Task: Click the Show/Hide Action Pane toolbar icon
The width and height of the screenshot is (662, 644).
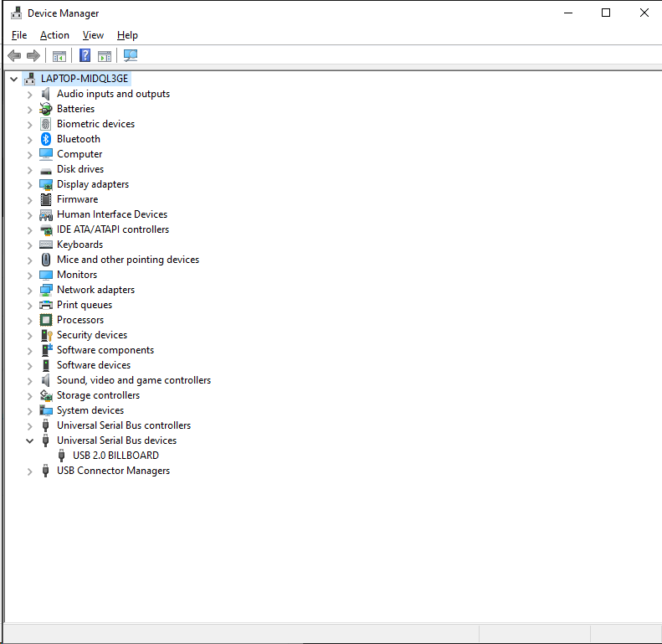Action: point(105,56)
